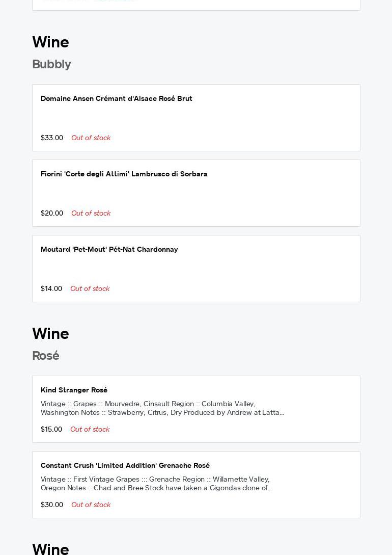The image size is (392, 555).
Task: Open Moutard 'Pet-Mout' Pét-Nat Chardonnay item
Action: tap(109, 249)
